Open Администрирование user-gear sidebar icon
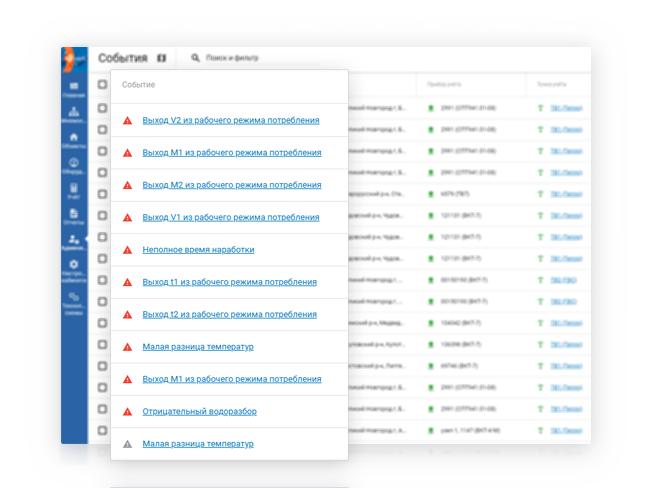Viewport: 650px width, 488px height. [74, 242]
